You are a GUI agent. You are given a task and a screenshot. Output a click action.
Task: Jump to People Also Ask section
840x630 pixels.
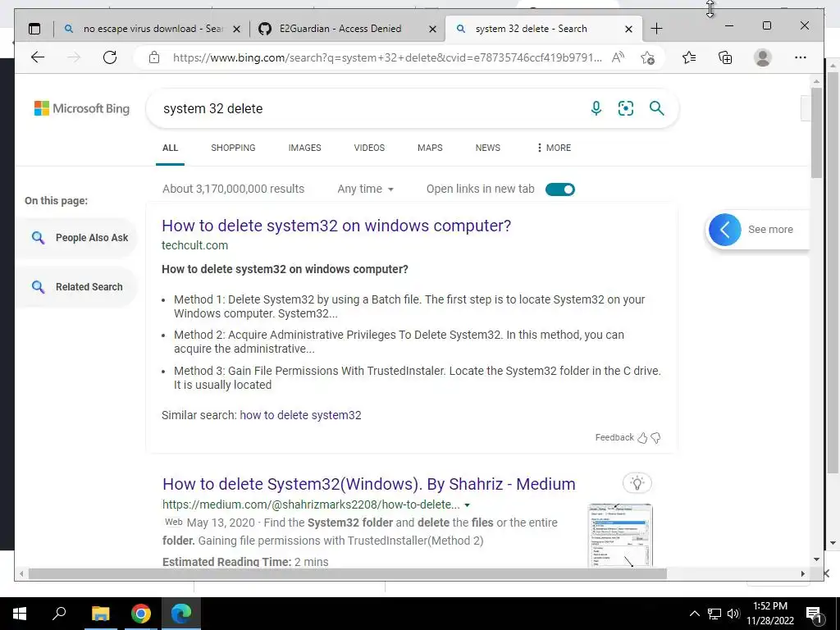76,238
